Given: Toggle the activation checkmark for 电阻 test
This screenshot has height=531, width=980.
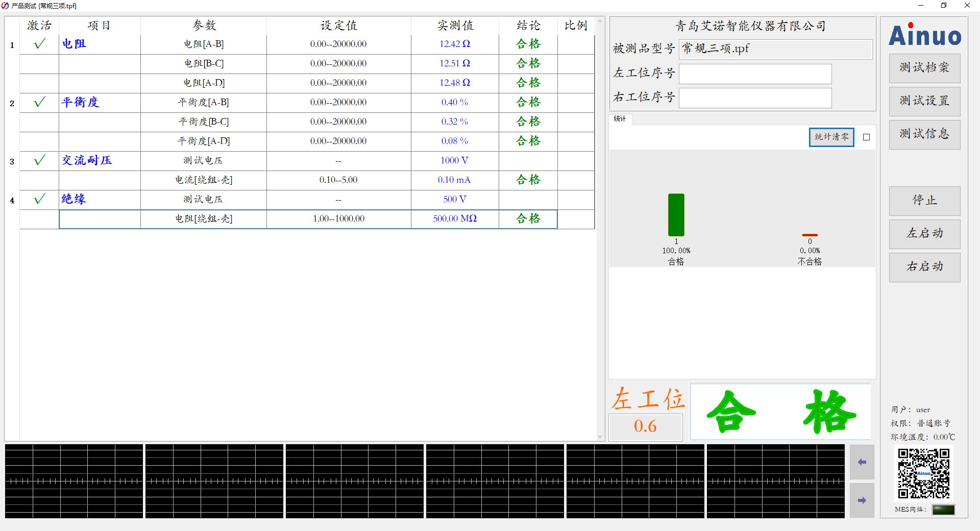Looking at the screenshot, I should coord(38,44).
